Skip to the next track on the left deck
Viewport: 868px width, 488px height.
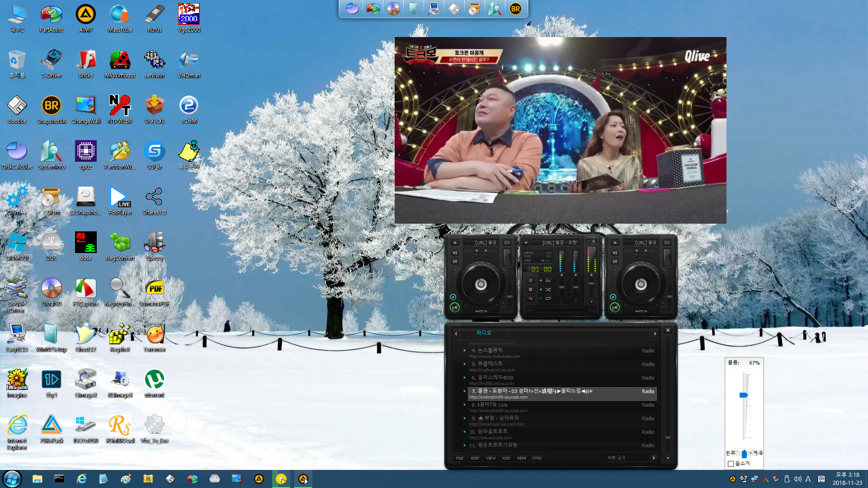[455, 253]
